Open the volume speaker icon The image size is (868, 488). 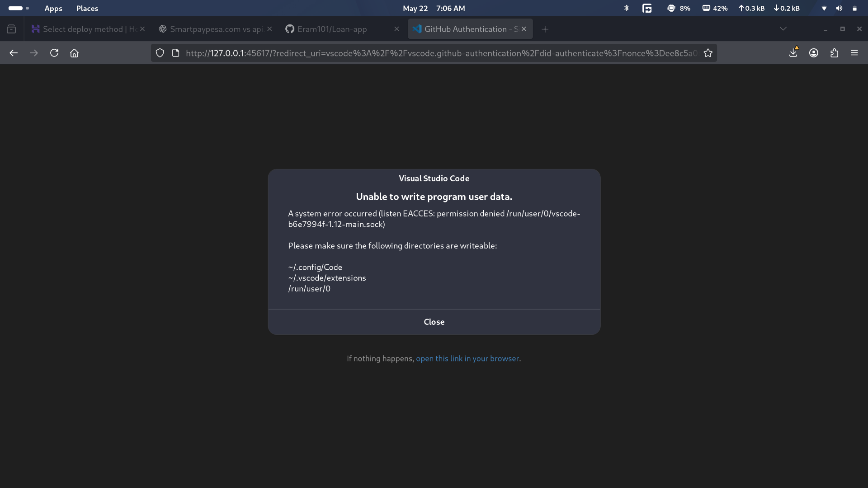click(x=839, y=8)
